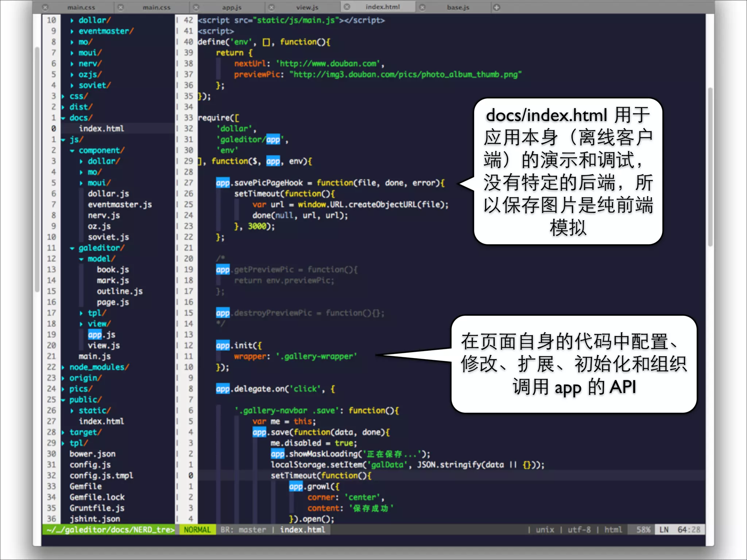Screen dimensions: 747x560
Task: Collapse the model/ folder
Action: pyautogui.click(x=81, y=259)
